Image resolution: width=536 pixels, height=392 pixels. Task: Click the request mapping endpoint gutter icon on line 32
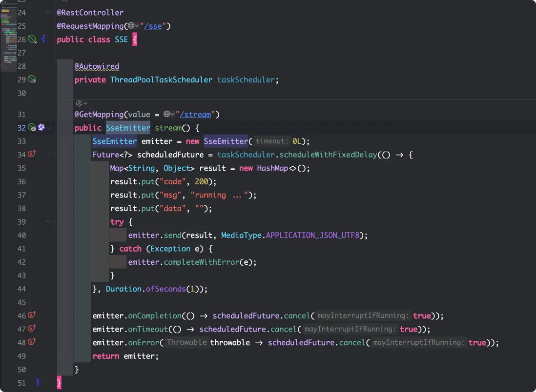click(32, 128)
